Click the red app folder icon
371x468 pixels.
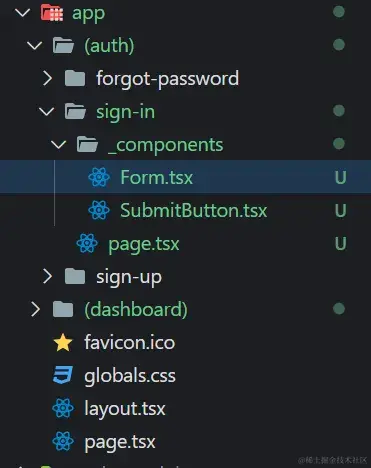pos(52,13)
